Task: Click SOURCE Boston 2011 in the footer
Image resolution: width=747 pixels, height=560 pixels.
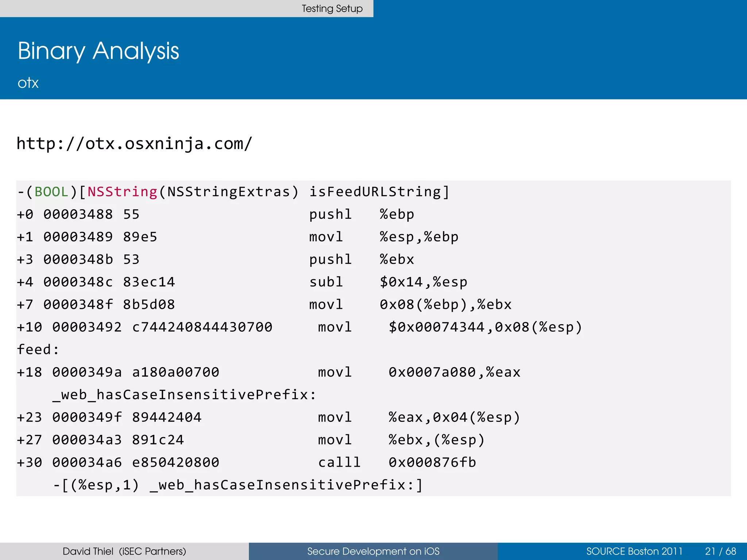Action: [x=634, y=551]
